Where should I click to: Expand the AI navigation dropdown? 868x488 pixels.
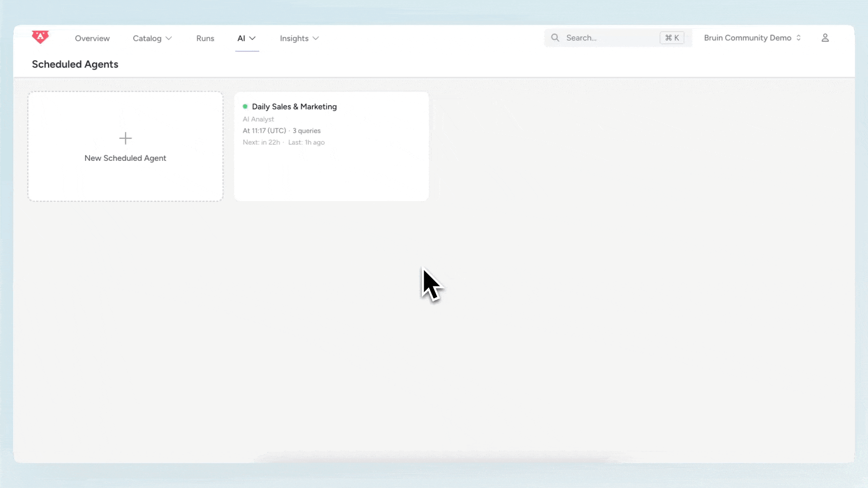[246, 38]
